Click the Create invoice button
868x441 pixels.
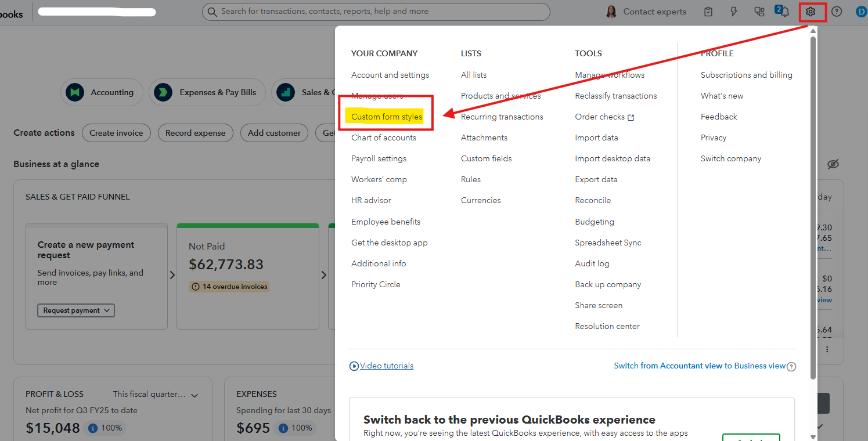pyautogui.click(x=116, y=133)
